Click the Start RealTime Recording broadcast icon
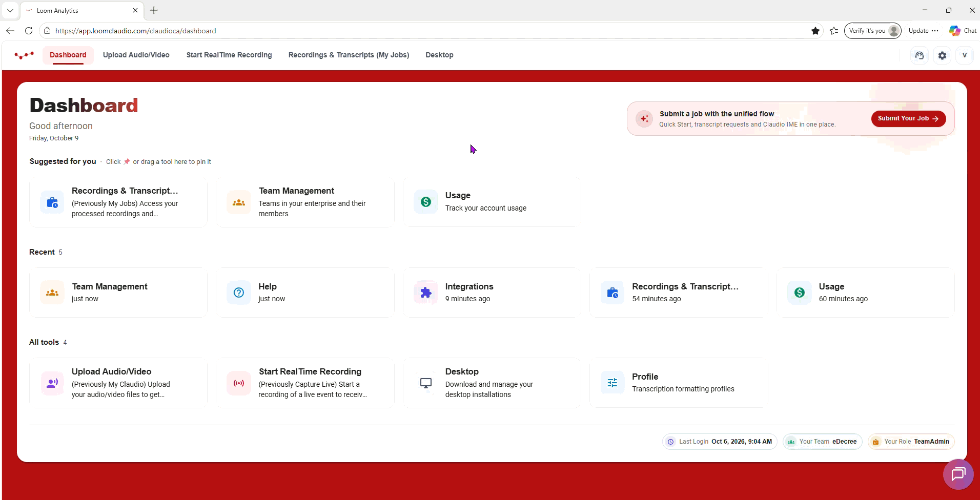Viewport: 980px width, 500px height. coord(239,383)
